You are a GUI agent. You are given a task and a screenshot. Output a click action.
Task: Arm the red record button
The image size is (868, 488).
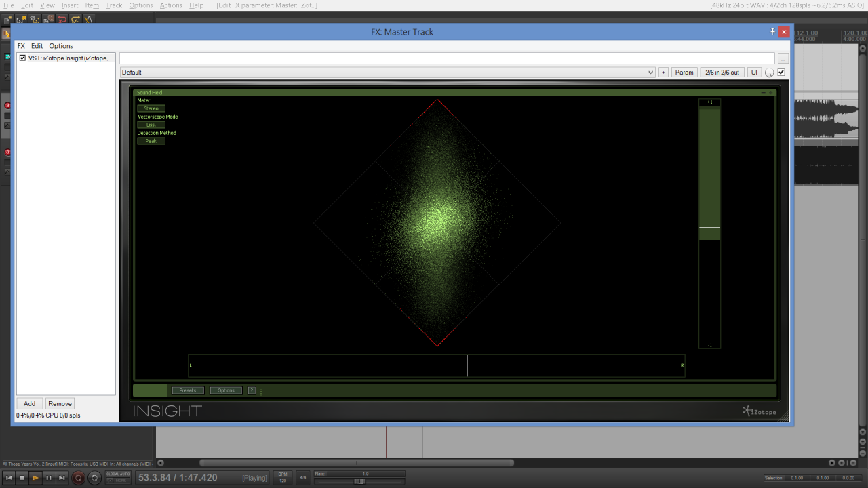79,478
